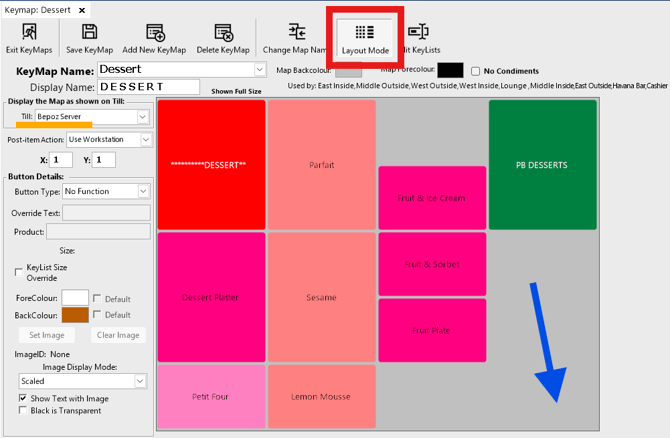Screen dimensions: 670x438
Task: Click the Change Map Name icon
Action: pos(297,33)
